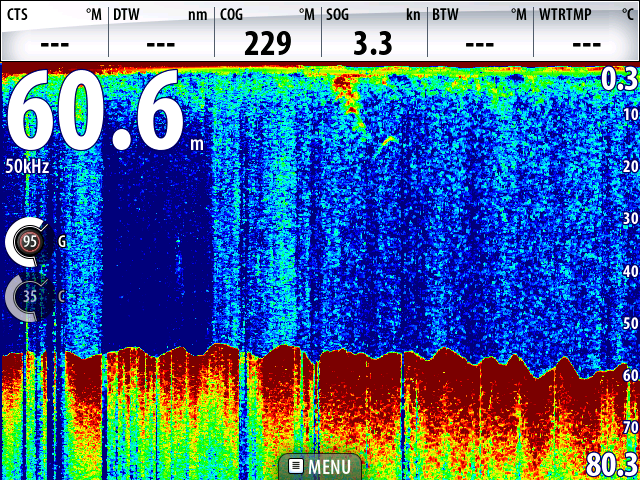This screenshot has height=480, width=640.
Task: Select the WTRTMP water temperature field
Action: [x=586, y=31]
